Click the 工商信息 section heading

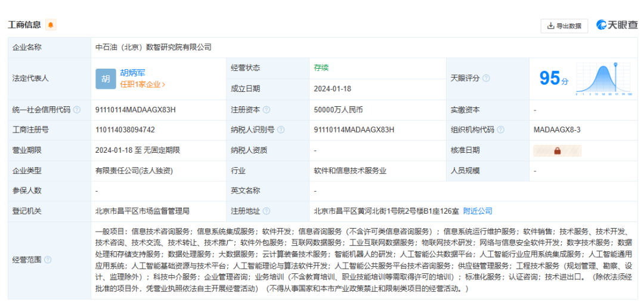pyautogui.click(x=24, y=24)
